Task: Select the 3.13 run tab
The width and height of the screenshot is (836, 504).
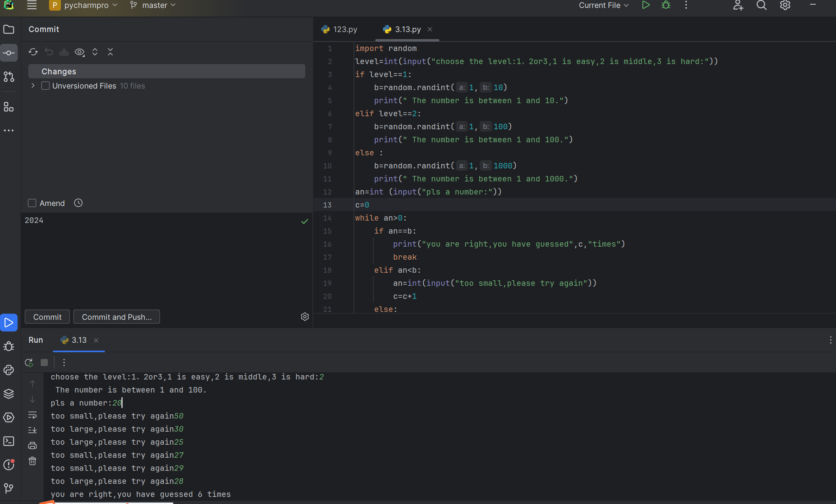Action: click(x=74, y=340)
